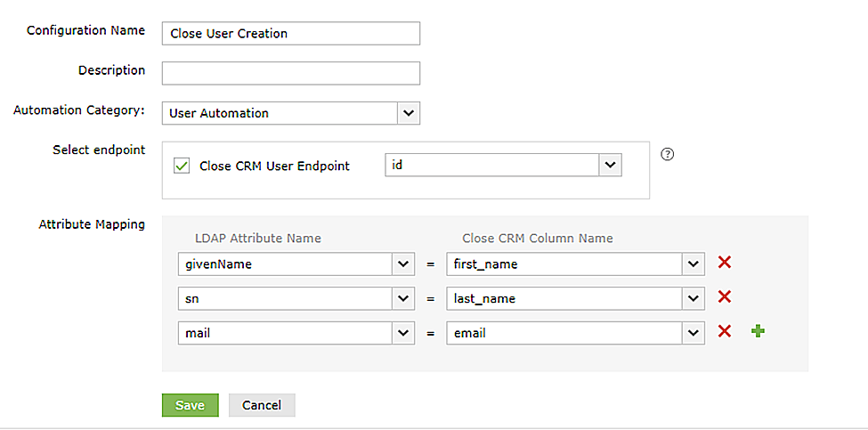Remove the givenName mapping row
This screenshot has height=430, width=868.
[725, 264]
